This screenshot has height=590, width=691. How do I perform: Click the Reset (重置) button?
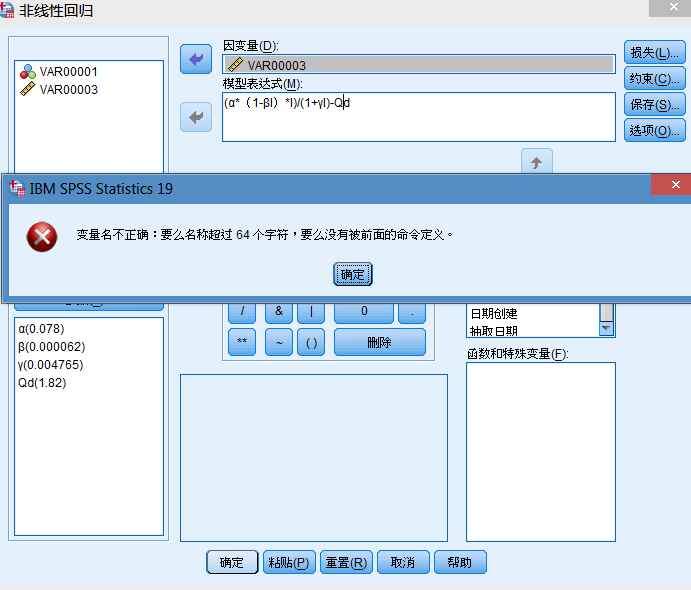pos(346,562)
